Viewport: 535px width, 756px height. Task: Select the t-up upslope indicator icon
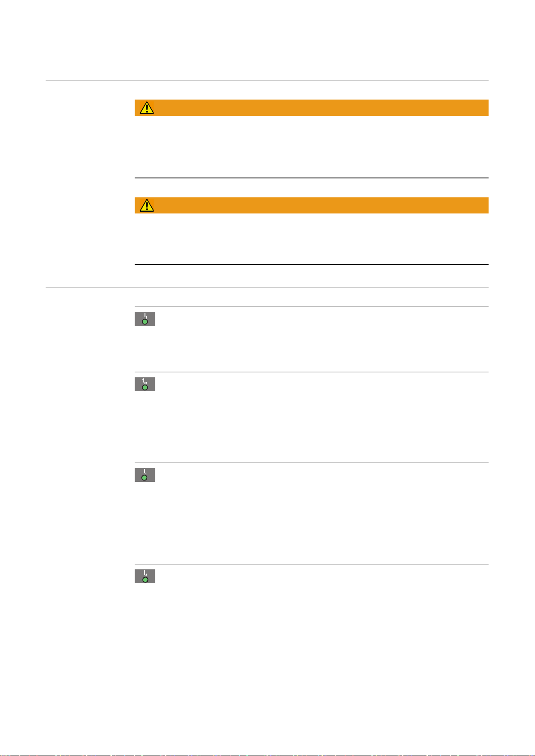pos(145,384)
